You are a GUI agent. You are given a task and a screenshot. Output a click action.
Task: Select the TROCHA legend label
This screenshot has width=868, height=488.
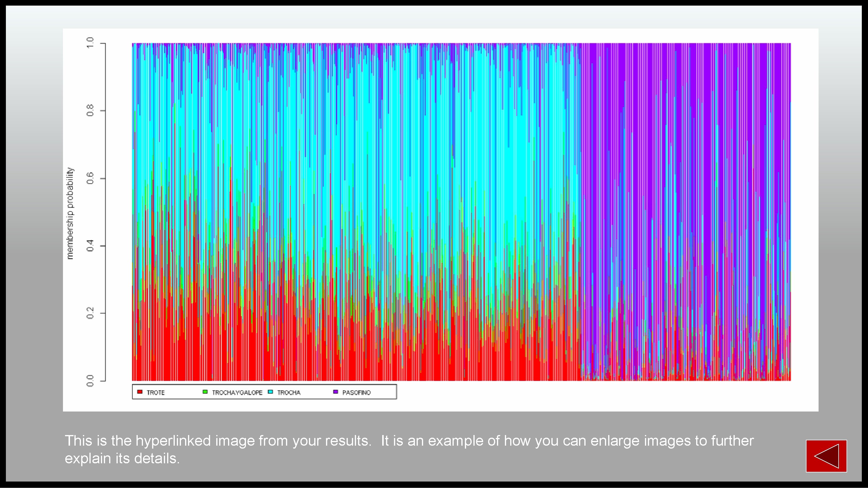289,393
